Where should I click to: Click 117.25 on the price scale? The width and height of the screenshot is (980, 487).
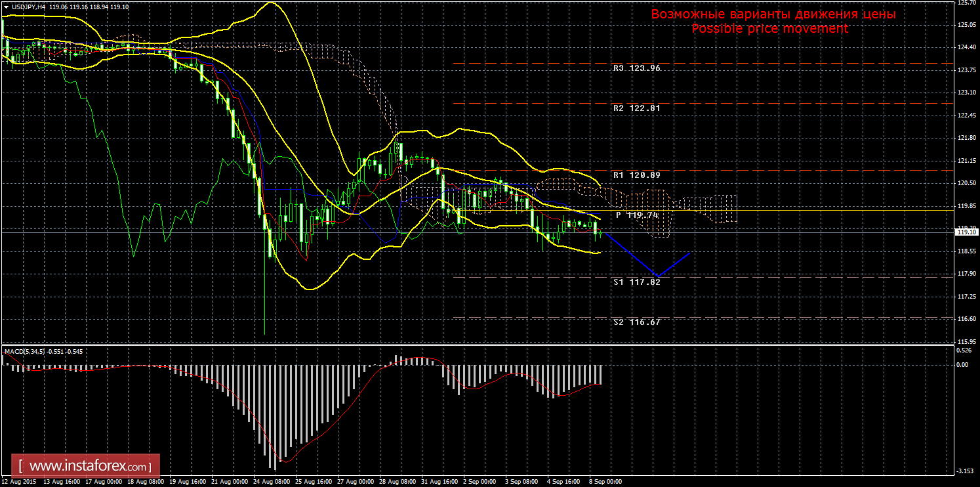click(x=966, y=297)
